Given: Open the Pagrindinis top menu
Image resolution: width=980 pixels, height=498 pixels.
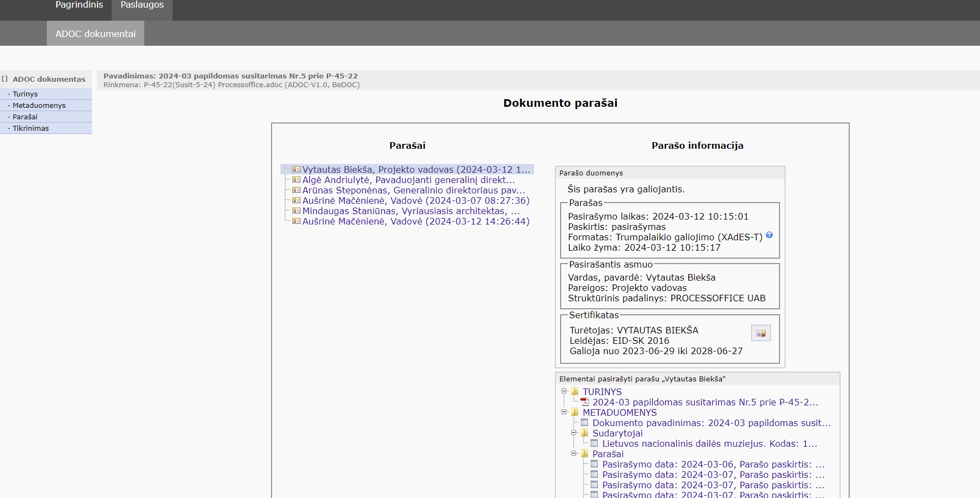Looking at the screenshot, I should (x=79, y=5).
